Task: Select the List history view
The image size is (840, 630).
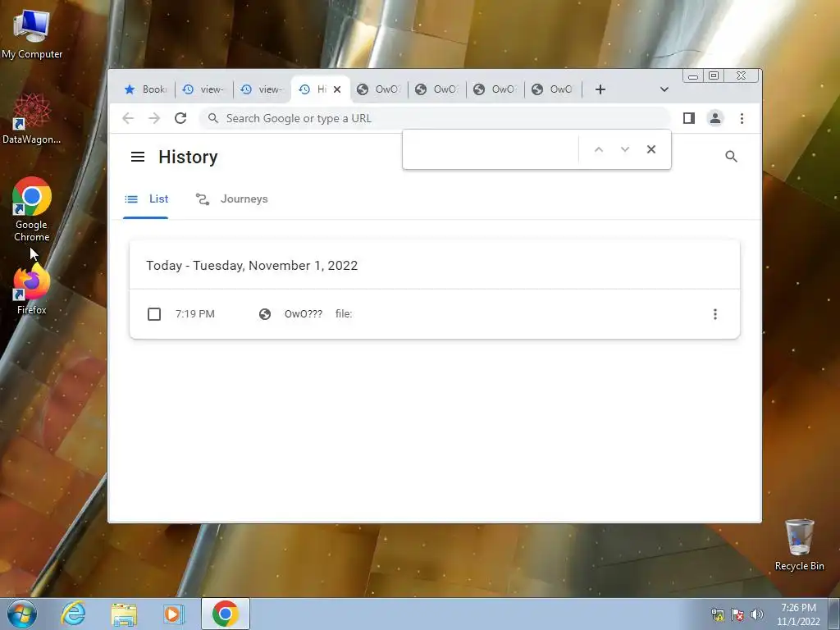Action: [x=146, y=199]
